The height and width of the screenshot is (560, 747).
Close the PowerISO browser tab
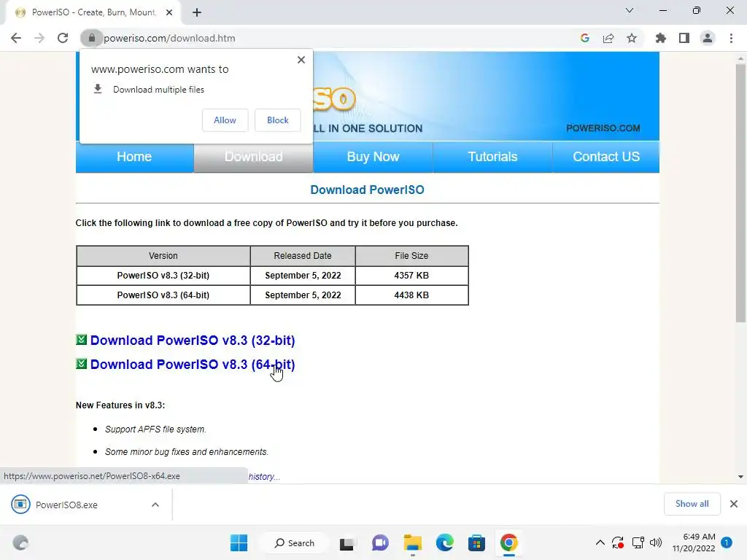point(169,12)
